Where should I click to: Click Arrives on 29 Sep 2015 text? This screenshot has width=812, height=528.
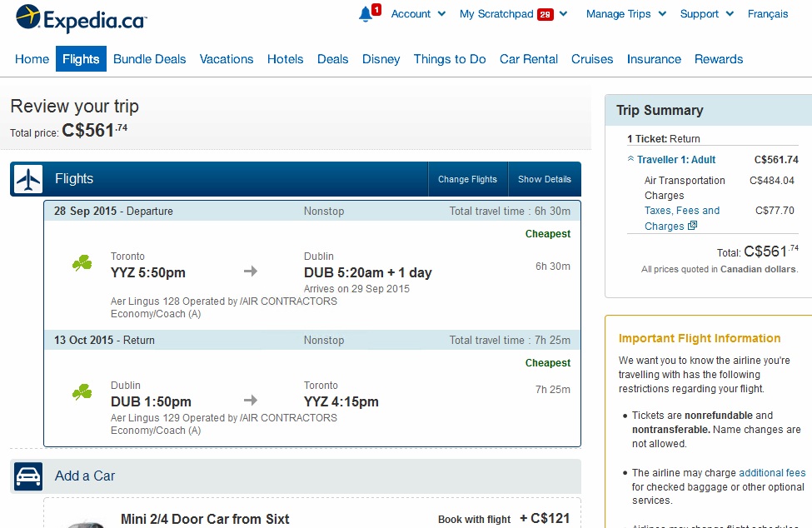pyautogui.click(x=356, y=289)
